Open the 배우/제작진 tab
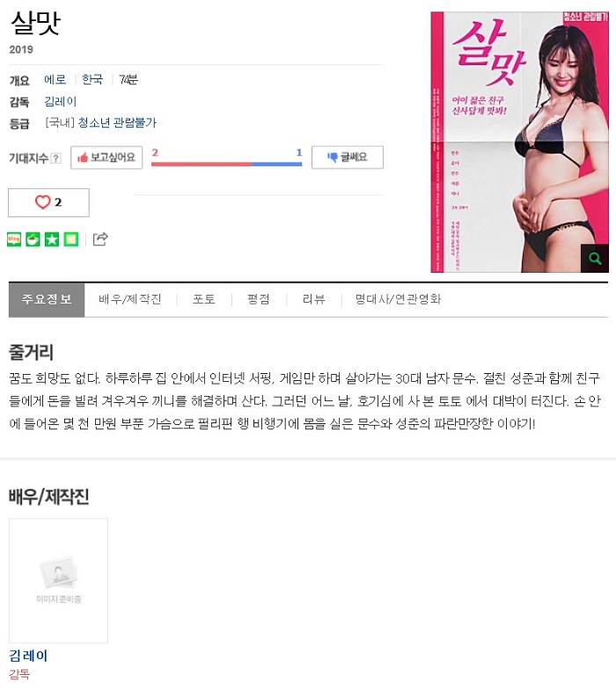The width and height of the screenshot is (616, 689). pyautogui.click(x=130, y=300)
